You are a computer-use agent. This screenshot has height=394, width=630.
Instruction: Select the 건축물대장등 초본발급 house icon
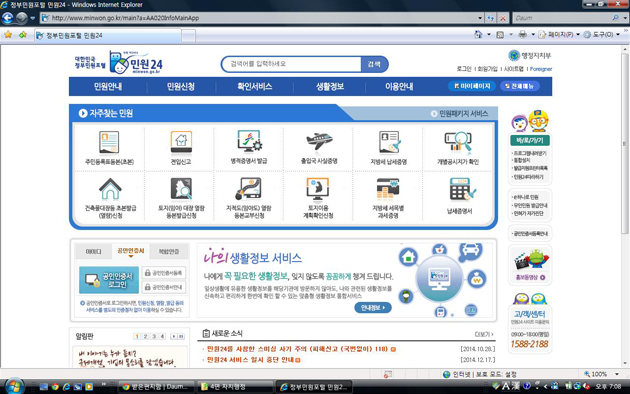coord(110,189)
